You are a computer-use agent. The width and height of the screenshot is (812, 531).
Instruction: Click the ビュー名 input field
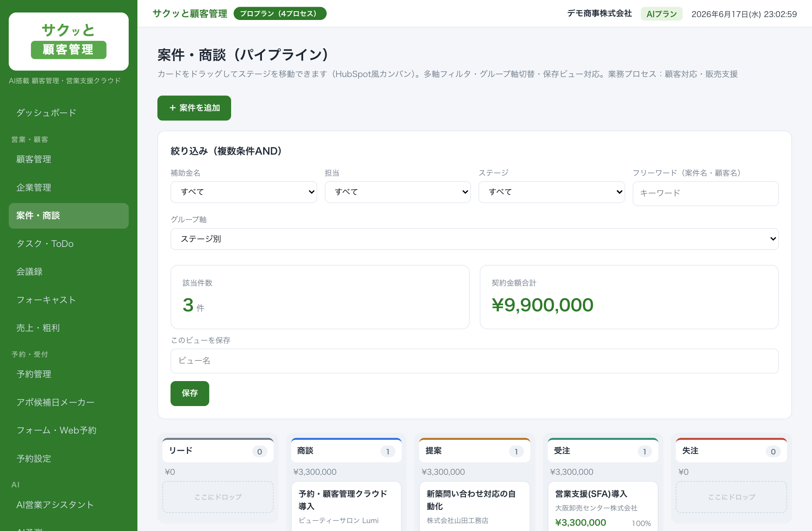(475, 361)
